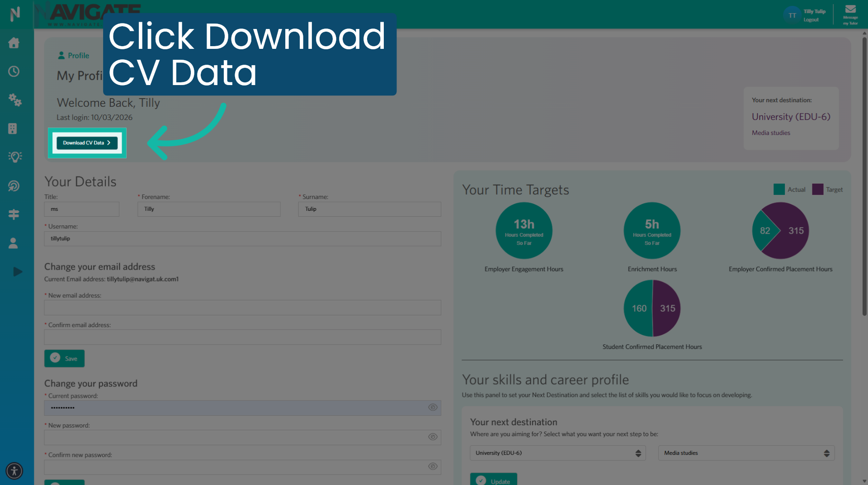Select the building icon in the sidebar

(x=14, y=128)
